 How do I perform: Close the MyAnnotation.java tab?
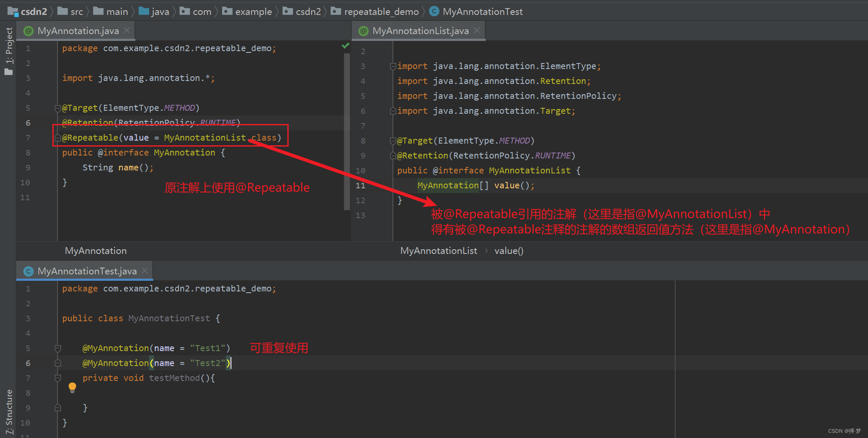[x=127, y=31]
